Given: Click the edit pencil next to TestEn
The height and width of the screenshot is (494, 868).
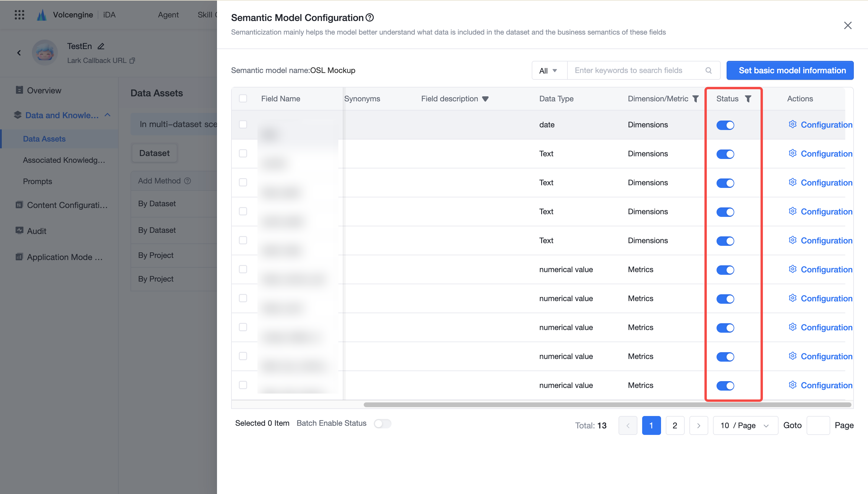Looking at the screenshot, I should [101, 46].
